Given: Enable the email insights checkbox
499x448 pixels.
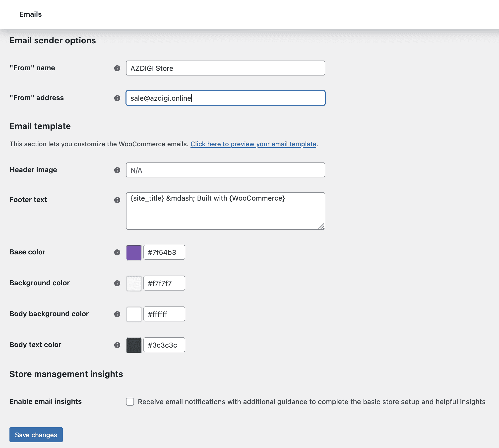Looking at the screenshot, I should (130, 402).
